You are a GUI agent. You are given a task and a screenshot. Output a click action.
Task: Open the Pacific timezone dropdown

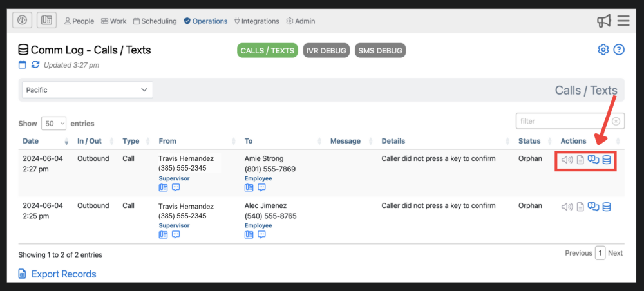click(88, 90)
